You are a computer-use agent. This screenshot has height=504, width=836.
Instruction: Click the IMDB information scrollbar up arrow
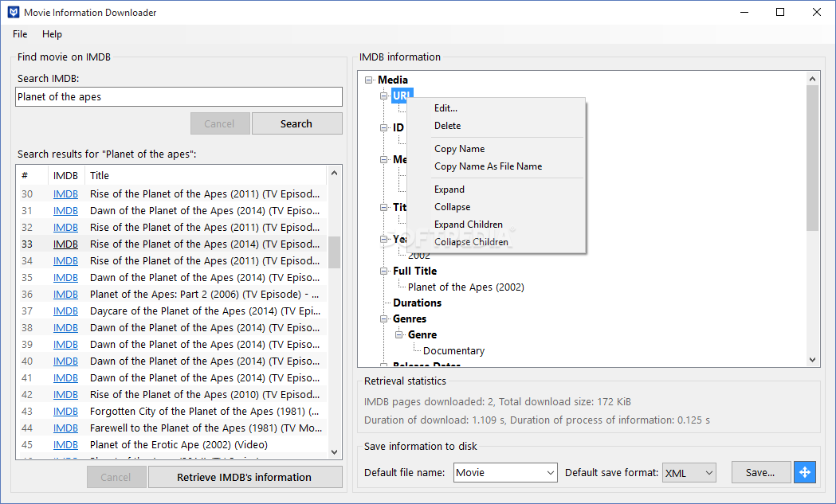(813, 79)
